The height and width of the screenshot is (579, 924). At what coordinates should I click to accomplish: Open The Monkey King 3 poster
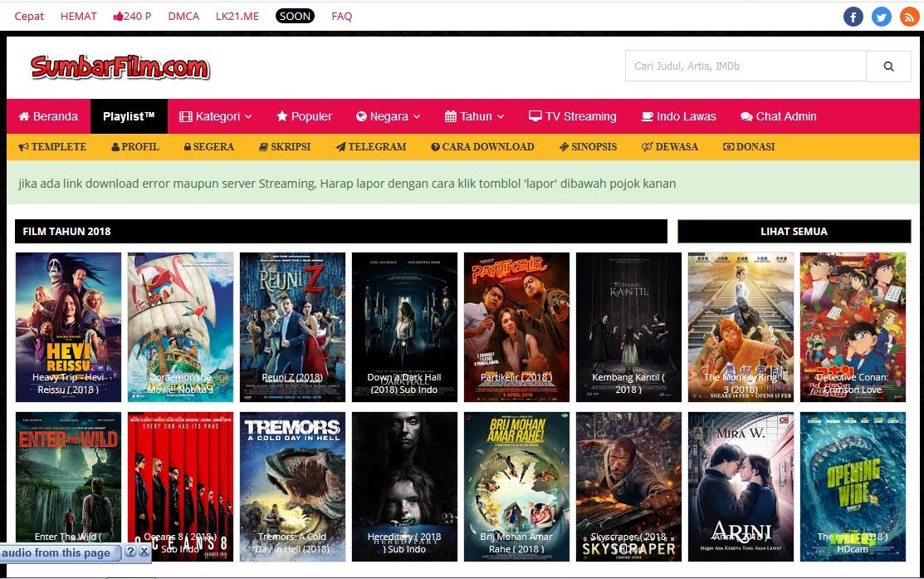[741, 327]
